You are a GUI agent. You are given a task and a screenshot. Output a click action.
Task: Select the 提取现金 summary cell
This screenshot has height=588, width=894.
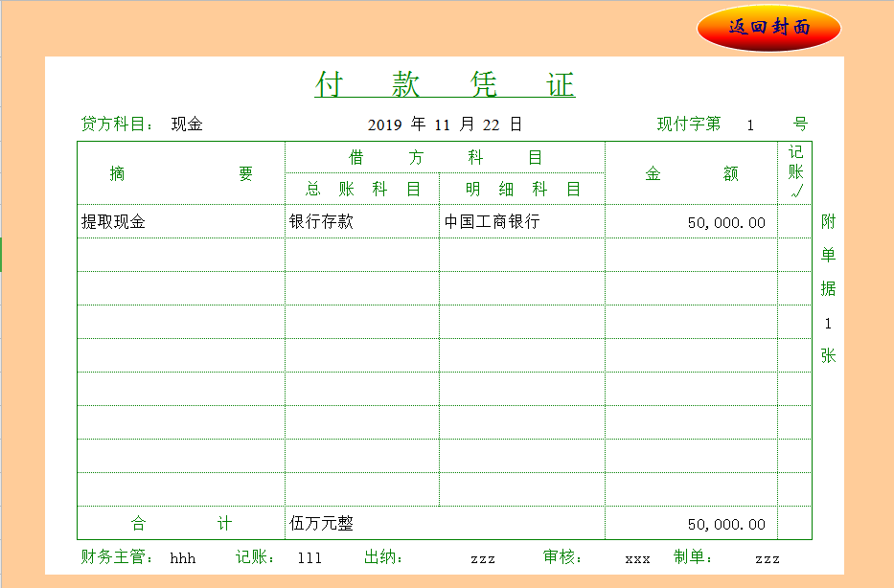pyautogui.click(x=114, y=222)
